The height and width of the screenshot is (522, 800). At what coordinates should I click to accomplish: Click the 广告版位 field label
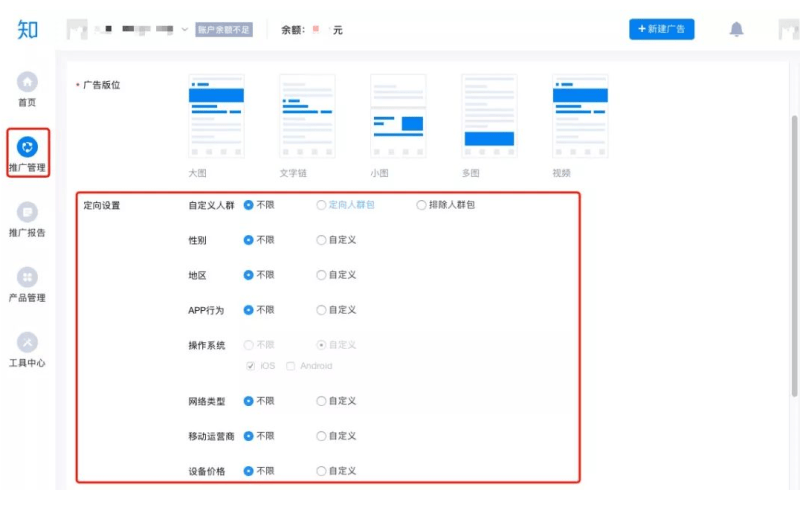(102, 85)
